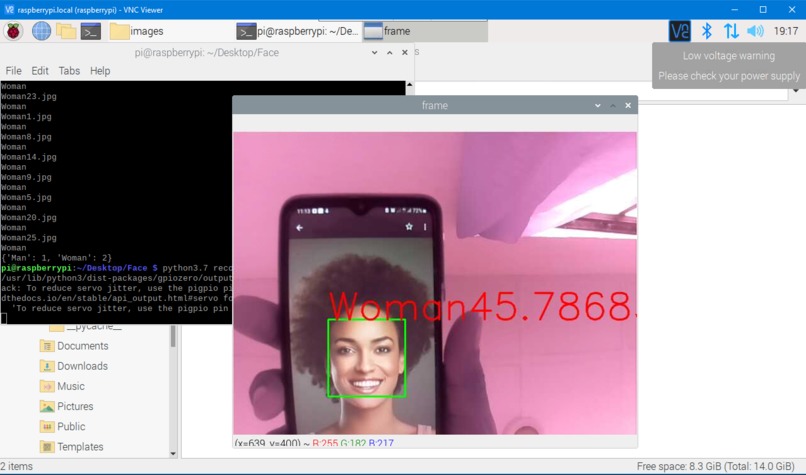Click the Templates folder icon

click(47, 447)
